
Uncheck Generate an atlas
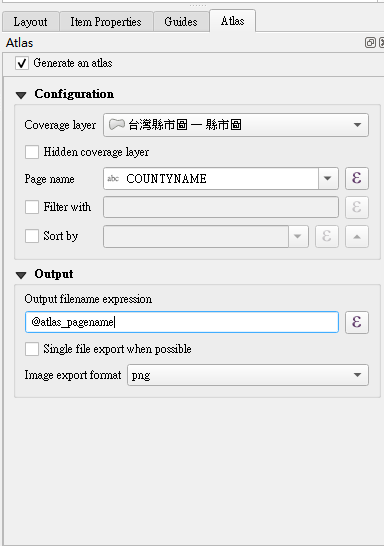(x=22, y=63)
